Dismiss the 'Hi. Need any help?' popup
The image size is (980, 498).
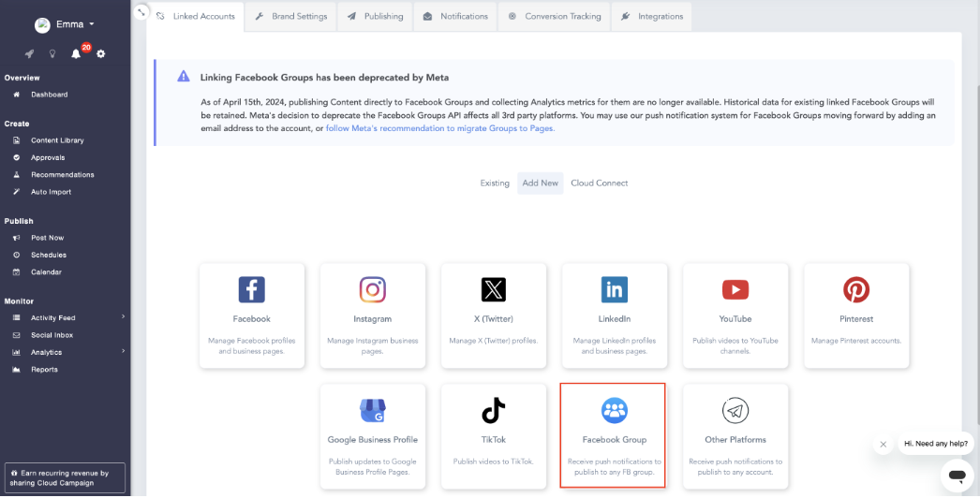tap(883, 445)
